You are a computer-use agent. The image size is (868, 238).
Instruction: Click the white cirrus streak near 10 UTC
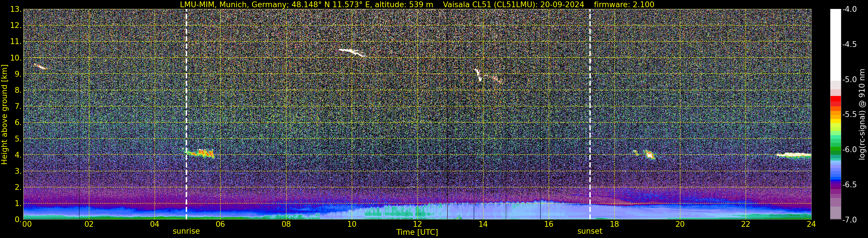(352, 52)
